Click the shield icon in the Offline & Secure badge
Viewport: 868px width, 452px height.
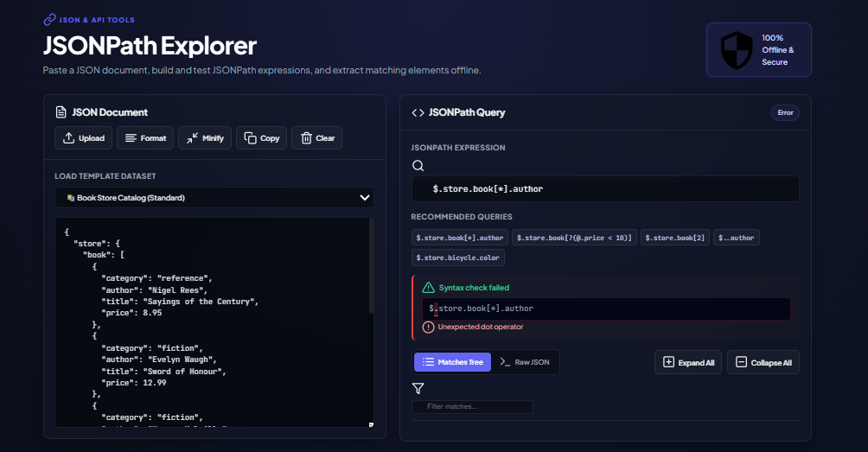click(x=737, y=50)
